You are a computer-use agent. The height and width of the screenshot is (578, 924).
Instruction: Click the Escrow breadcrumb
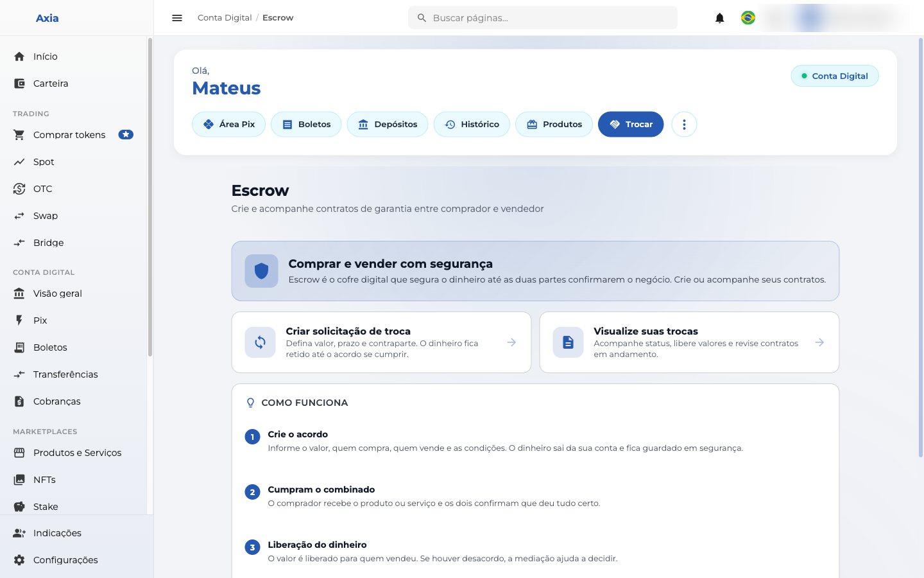tap(278, 18)
